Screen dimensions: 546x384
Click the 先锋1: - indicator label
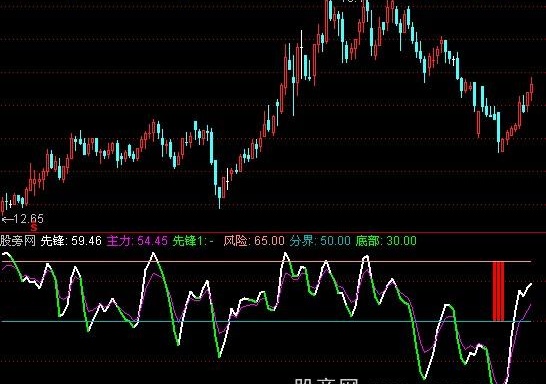(x=193, y=241)
